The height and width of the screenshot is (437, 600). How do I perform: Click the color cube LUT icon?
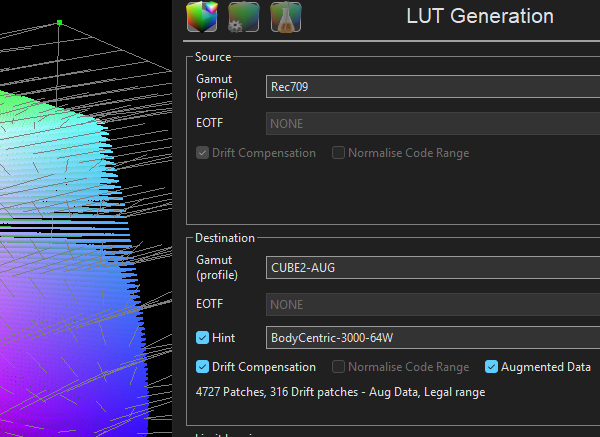pos(202,16)
